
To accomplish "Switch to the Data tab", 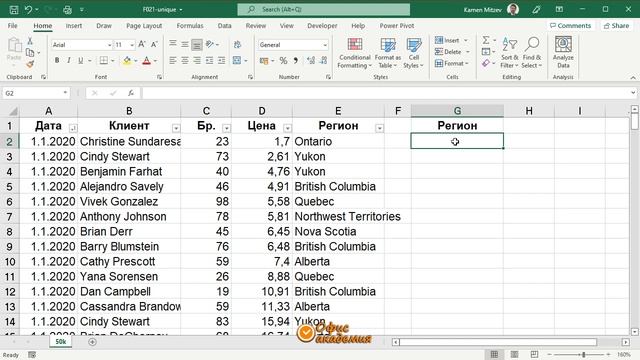I will click(x=224, y=25).
